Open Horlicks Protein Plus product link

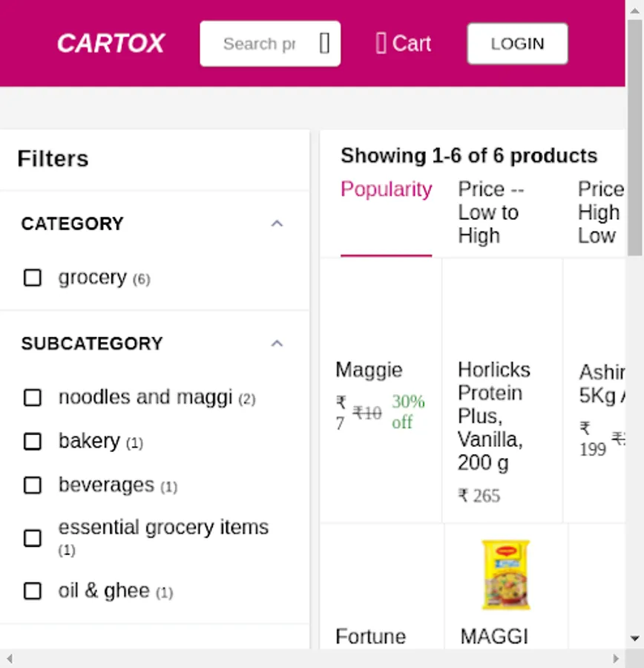click(494, 416)
